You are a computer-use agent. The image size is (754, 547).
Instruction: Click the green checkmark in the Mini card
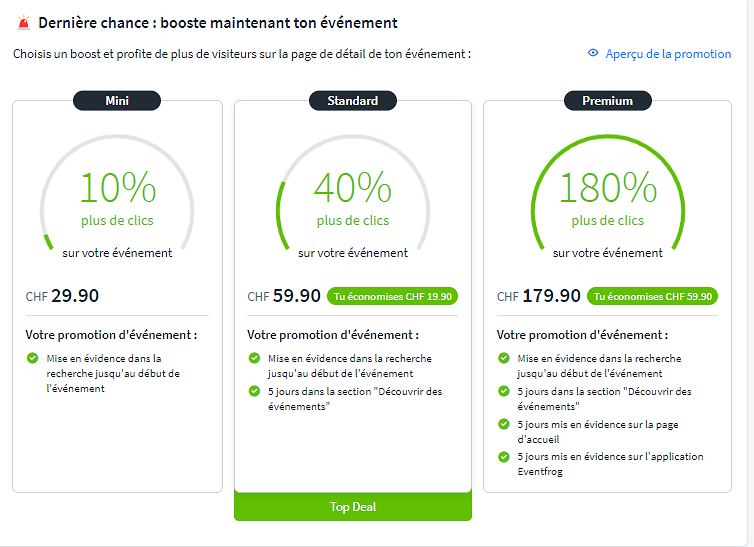pos(33,358)
